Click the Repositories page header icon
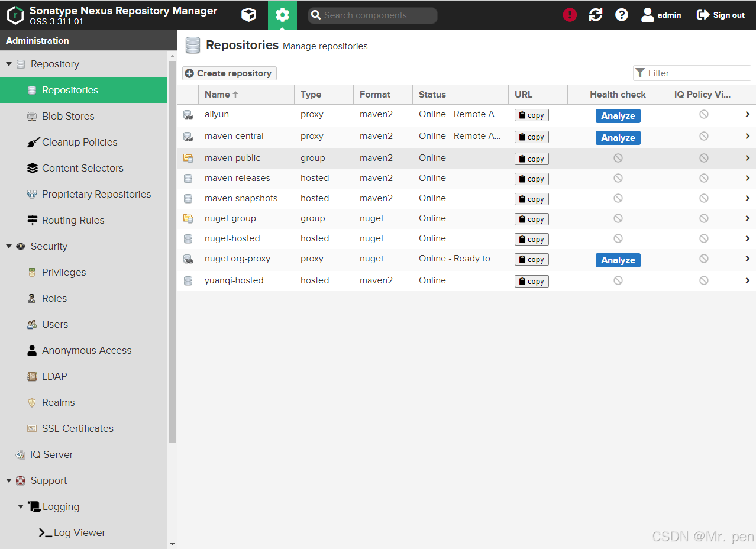The image size is (756, 549). point(192,45)
